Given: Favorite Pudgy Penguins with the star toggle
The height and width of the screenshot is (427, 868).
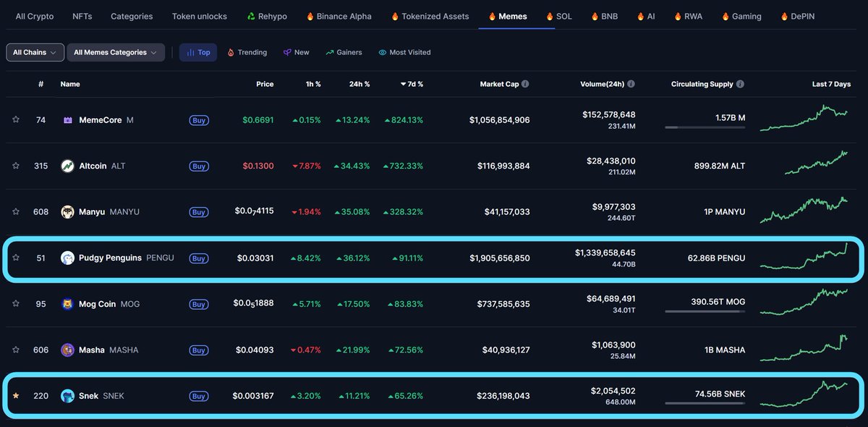Looking at the screenshot, I should point(16,258).
